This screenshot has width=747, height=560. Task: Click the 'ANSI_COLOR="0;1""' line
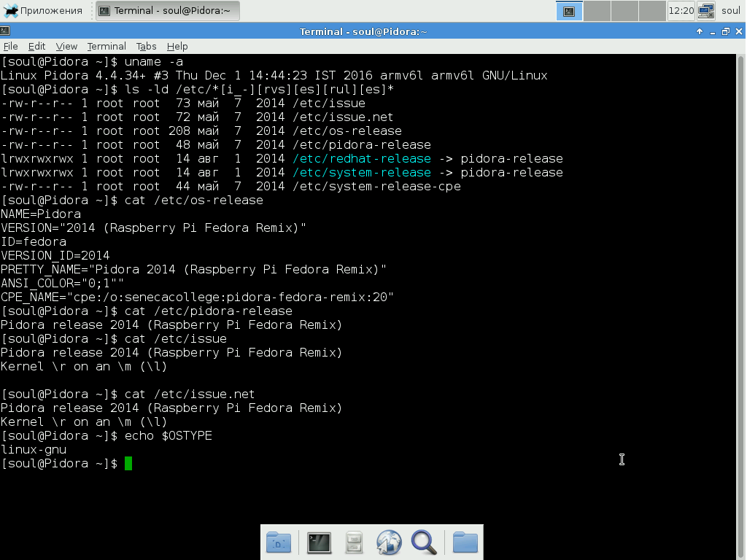(63, 284)
